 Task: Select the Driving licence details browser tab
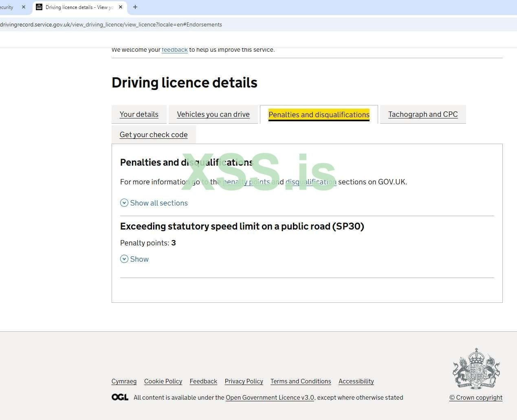80,7
